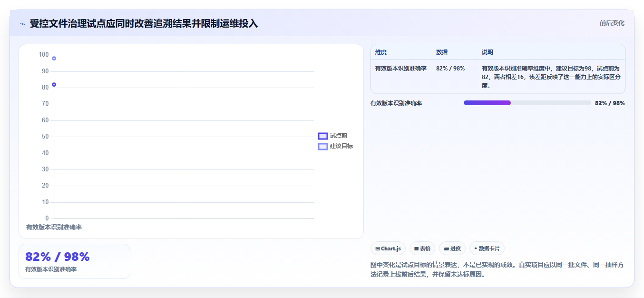Click the 有效版本识别准确率 table row label
This screenshot has width=644, height=298.
tap(401, 69)
